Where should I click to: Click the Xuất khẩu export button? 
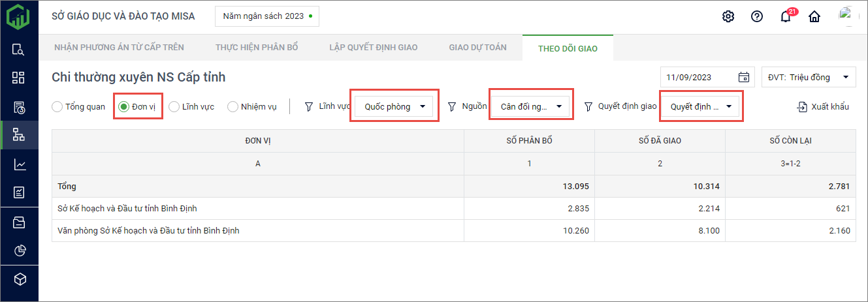[x=823, y=106]
